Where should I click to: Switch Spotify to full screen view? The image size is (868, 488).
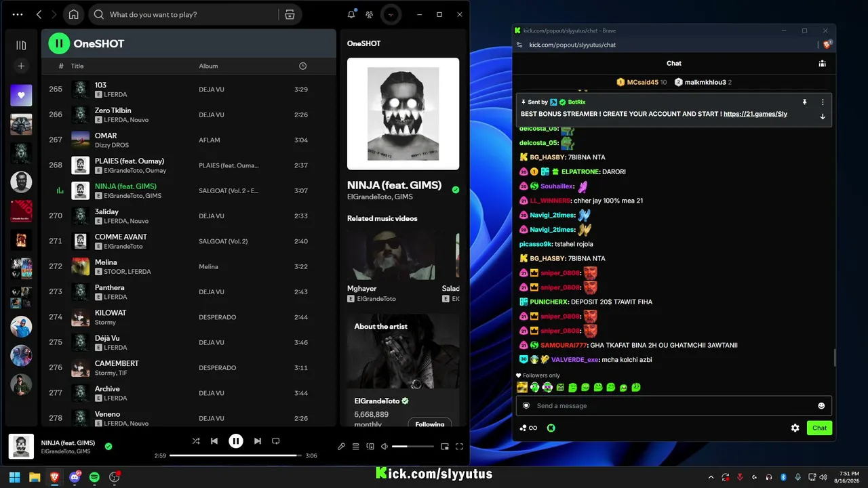[459, 447]
